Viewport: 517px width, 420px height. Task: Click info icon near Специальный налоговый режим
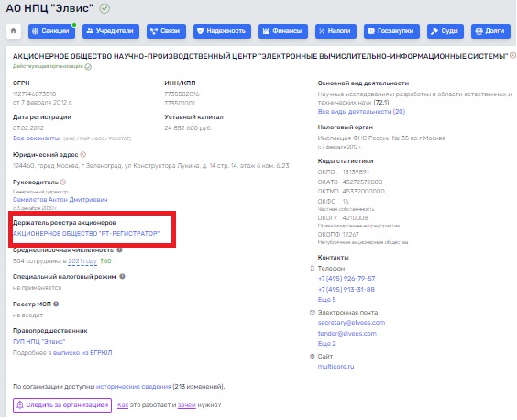pos(122,276)
